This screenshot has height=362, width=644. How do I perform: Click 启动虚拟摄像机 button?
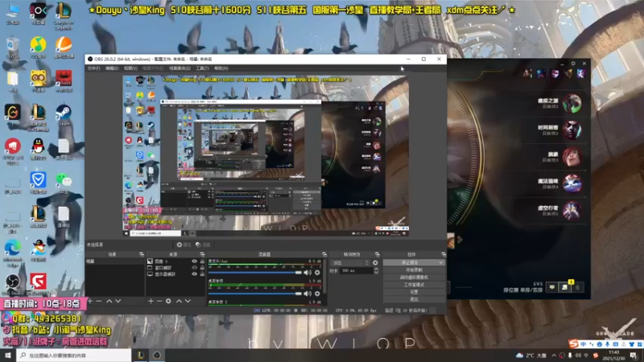[x=414, y=277]
